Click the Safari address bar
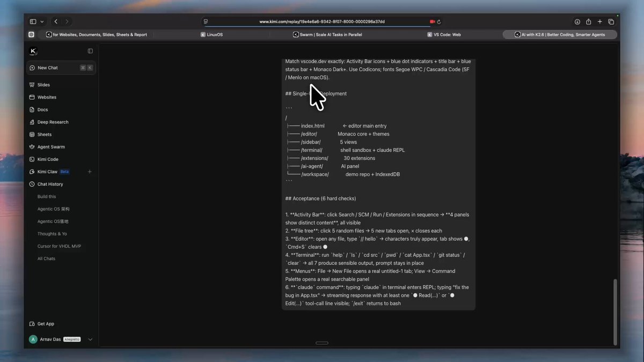644x362 pixels. pyautogui.click(x=322, y=21)
